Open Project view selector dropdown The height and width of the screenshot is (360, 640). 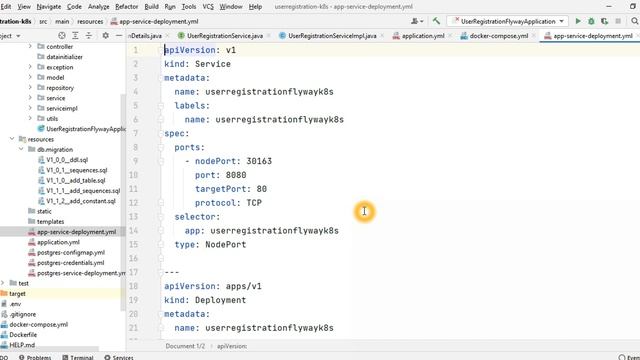tap(10, 36)
